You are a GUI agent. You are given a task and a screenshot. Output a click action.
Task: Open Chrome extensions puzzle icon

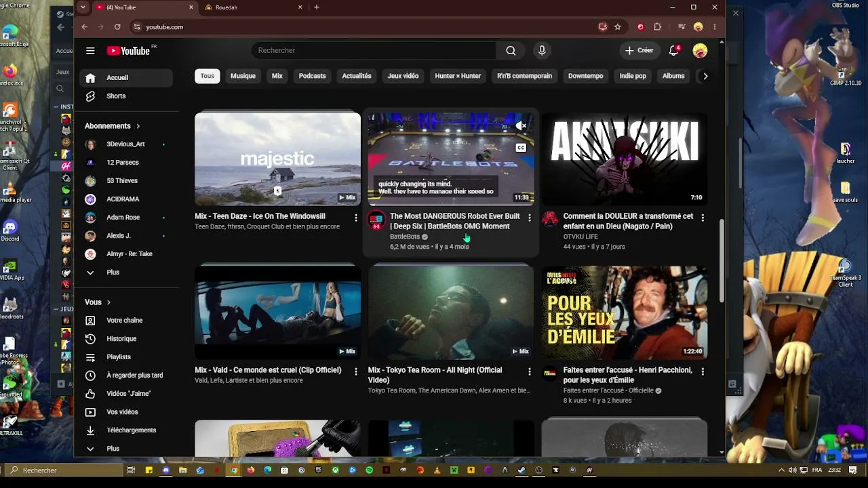657,27
